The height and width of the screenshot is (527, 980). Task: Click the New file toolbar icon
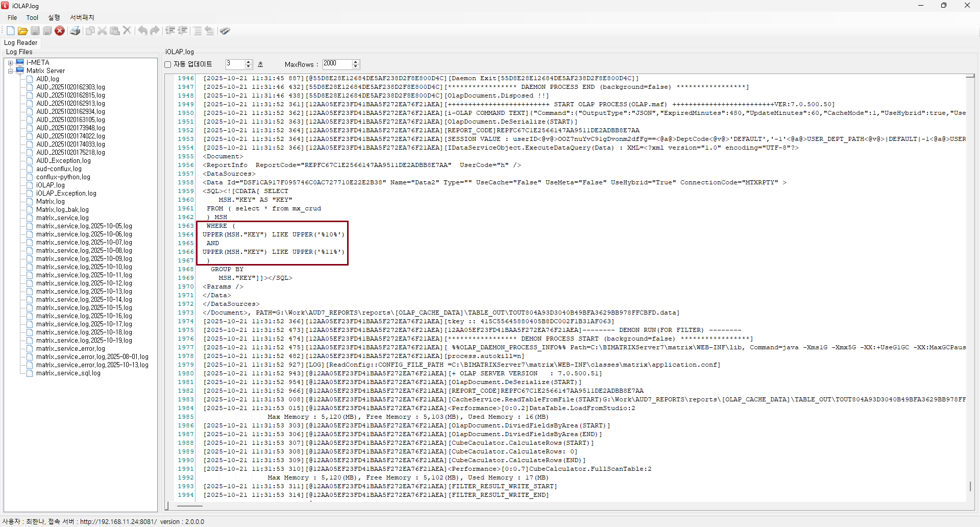click(x=10, y=31)
